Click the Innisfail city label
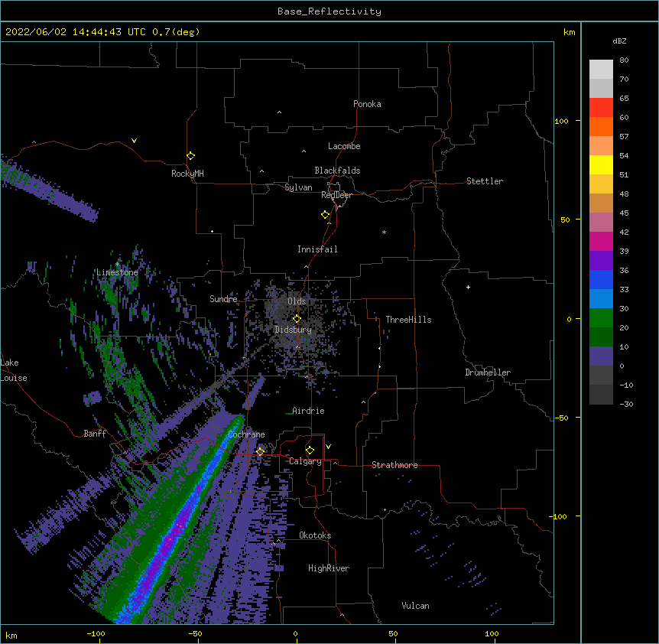This screenshot has width=659, height=644. (x=317, y=249)
